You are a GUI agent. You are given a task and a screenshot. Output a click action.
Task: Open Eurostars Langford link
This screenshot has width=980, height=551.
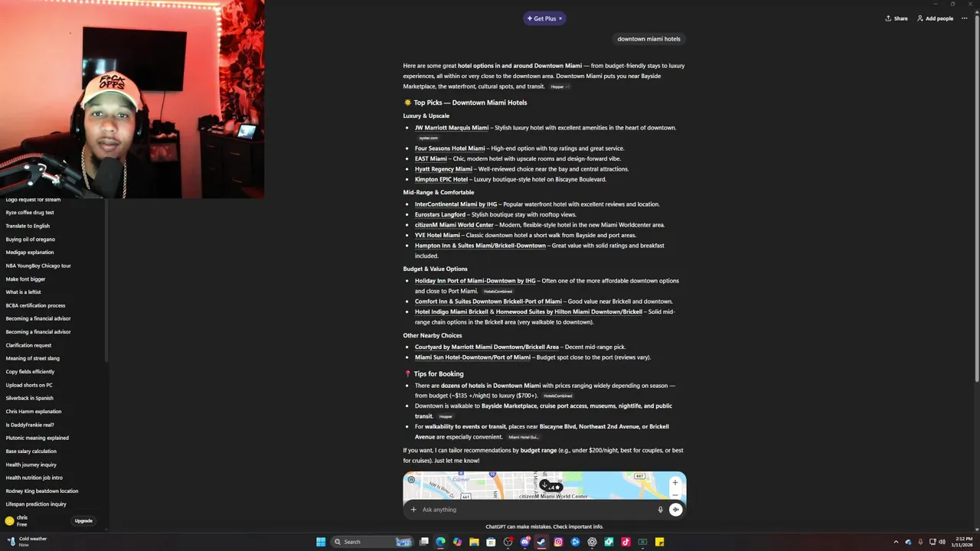440,214
